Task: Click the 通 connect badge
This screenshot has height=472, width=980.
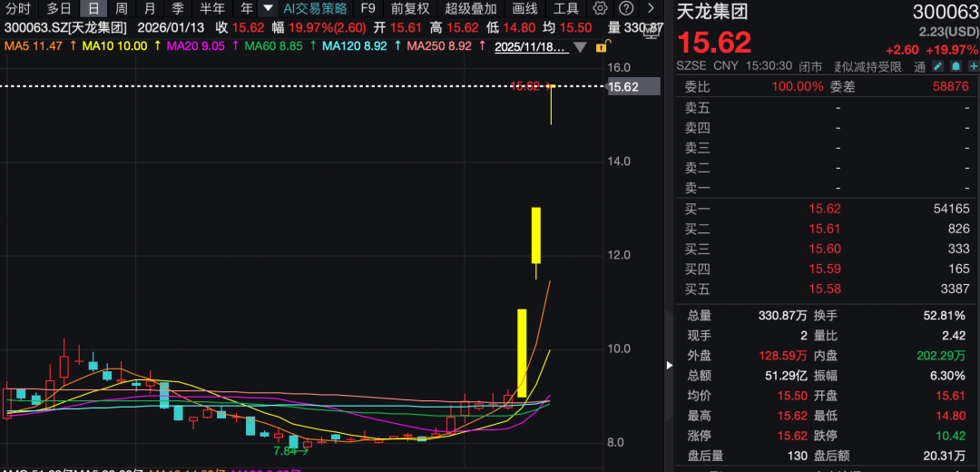Action: coord(920,67)
